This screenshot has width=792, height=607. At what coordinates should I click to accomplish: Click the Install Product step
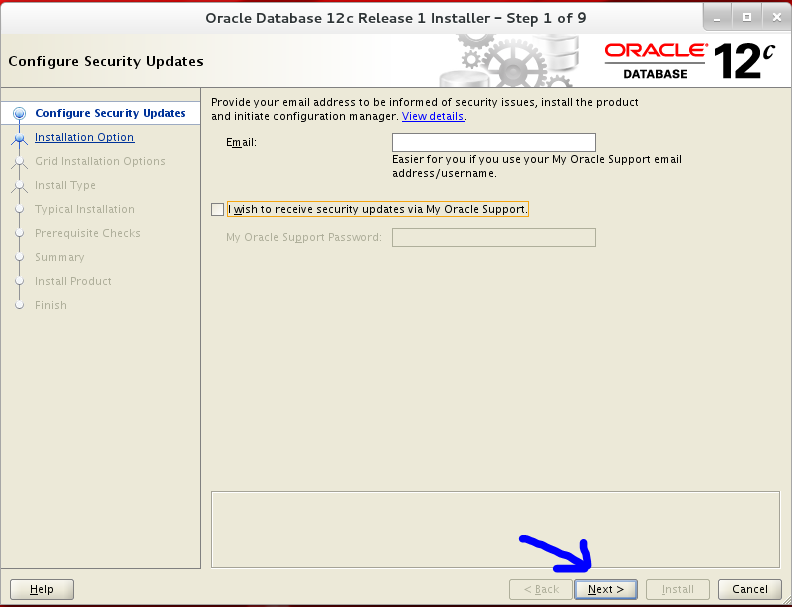[x=73, y=281]
